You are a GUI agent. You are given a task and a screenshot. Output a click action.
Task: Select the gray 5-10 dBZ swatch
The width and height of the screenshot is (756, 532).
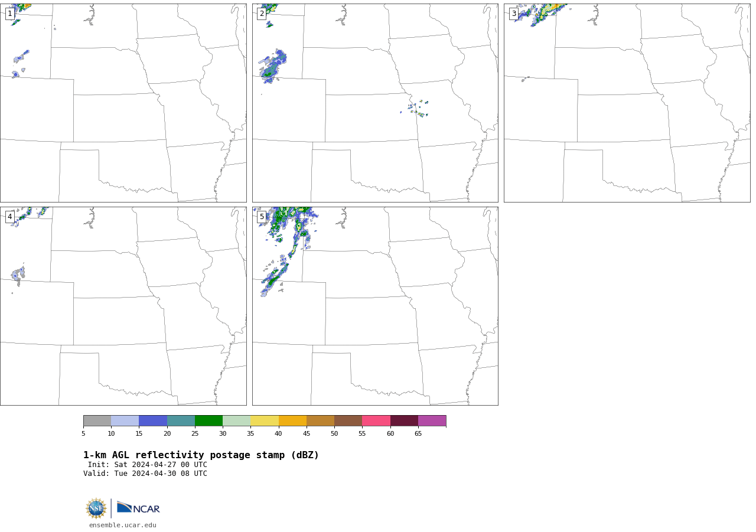(97, 421)
